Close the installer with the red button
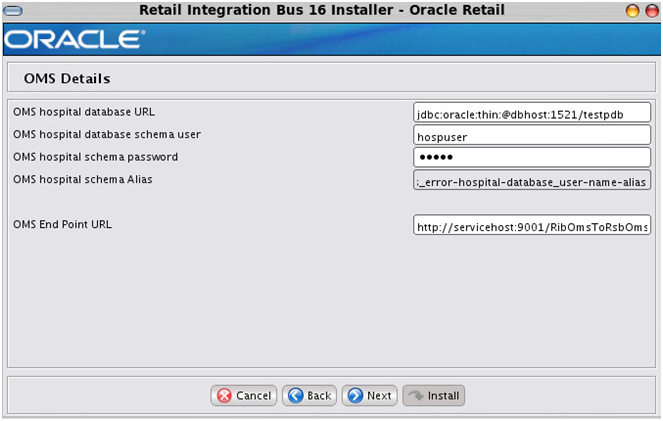The image size is (663, 421). [652, 11]
